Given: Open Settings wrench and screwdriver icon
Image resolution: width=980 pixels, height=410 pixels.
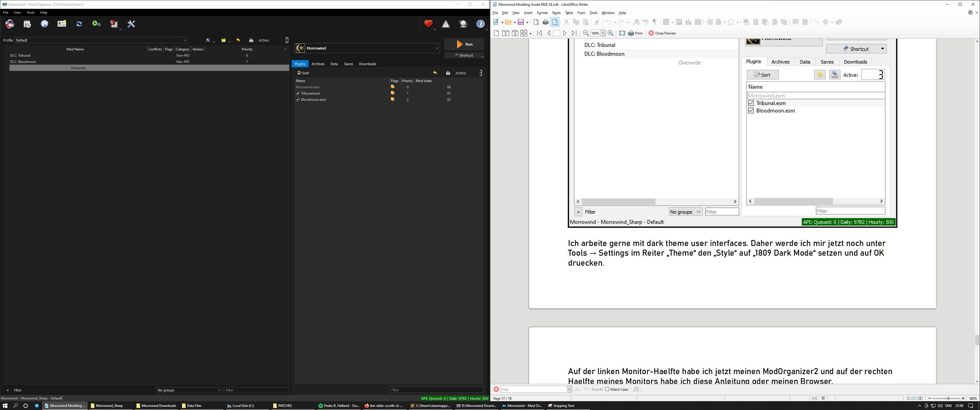Looking at the screenshot, I should [131, 24].
